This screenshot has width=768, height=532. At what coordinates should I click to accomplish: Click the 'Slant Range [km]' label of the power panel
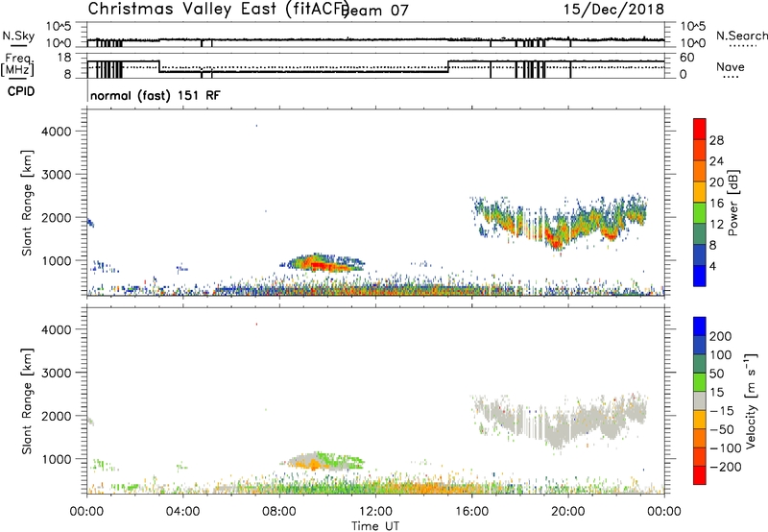pyautogui.click(x=26, y=203)
